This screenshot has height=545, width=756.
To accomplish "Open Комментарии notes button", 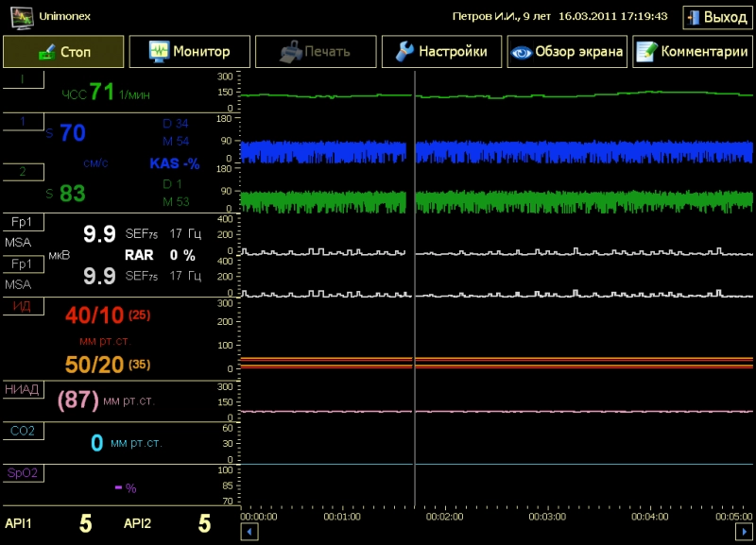I will [693, 52].
